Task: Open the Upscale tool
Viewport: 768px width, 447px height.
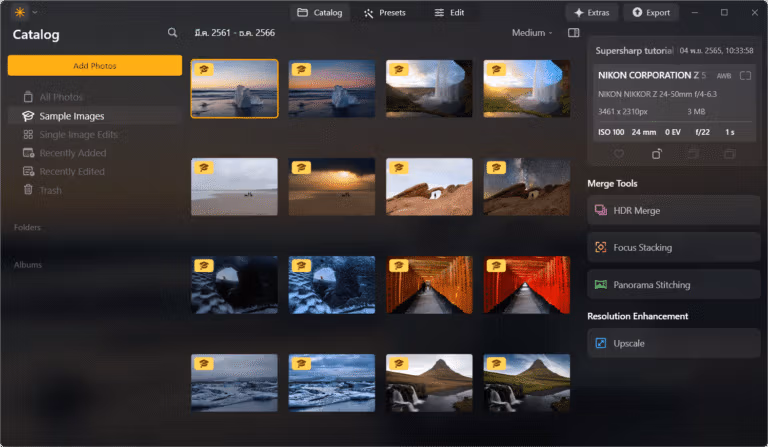Action: (673, 343)
